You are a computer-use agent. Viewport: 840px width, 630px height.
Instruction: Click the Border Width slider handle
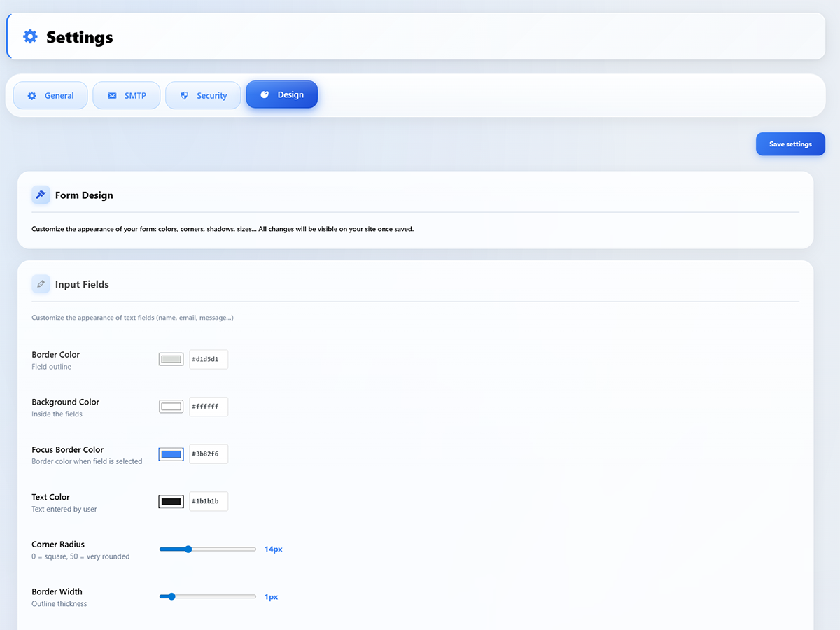(x=171, y=597)
